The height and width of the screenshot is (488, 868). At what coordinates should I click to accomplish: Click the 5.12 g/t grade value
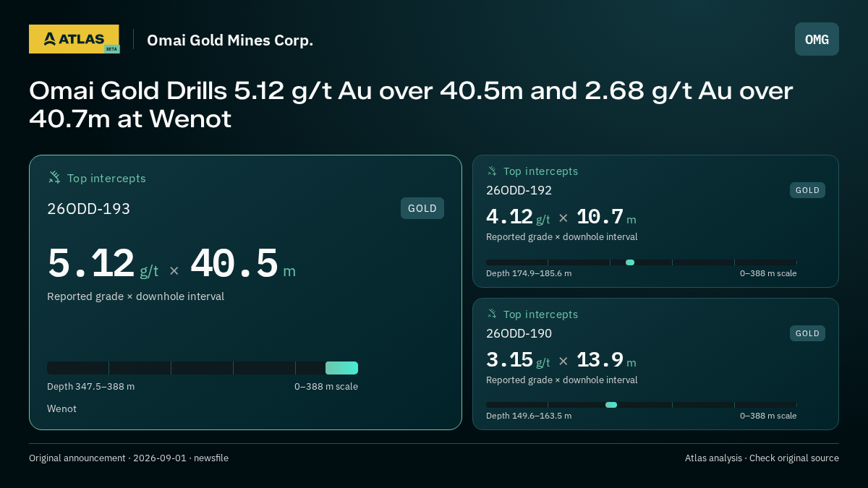(103, 265)
